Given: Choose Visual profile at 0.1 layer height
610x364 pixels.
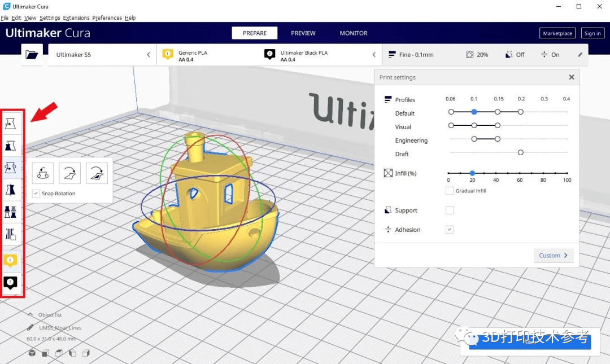Looking at the screenshot, I should 474,126.
